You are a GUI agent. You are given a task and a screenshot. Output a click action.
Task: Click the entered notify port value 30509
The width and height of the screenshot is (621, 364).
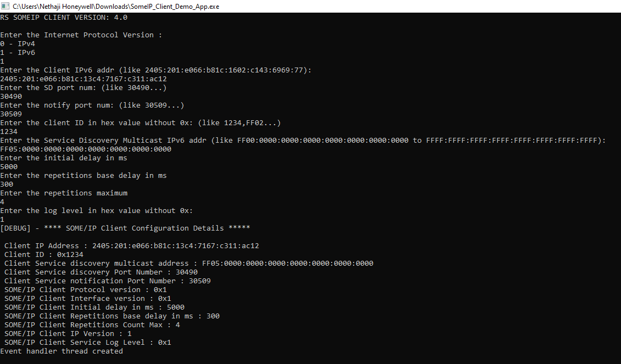click(11, 114)
